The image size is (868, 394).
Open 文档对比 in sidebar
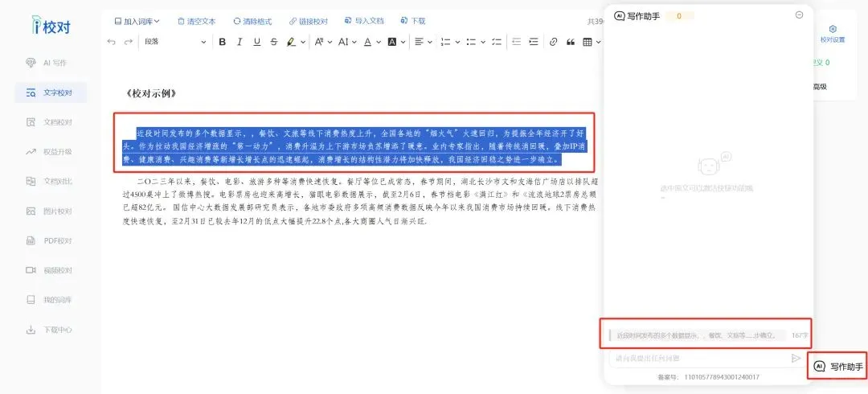click(x=50, y=181)
